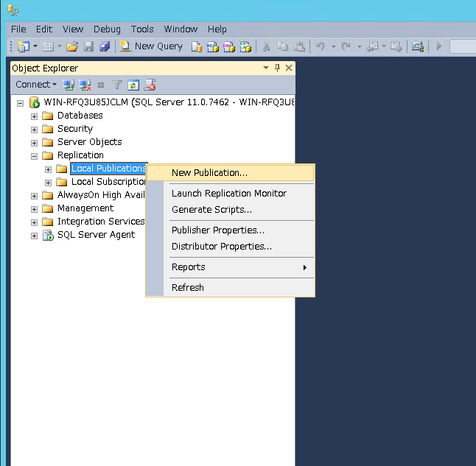
Task: Select the Server Objects tree item
Action: (90, 142)
